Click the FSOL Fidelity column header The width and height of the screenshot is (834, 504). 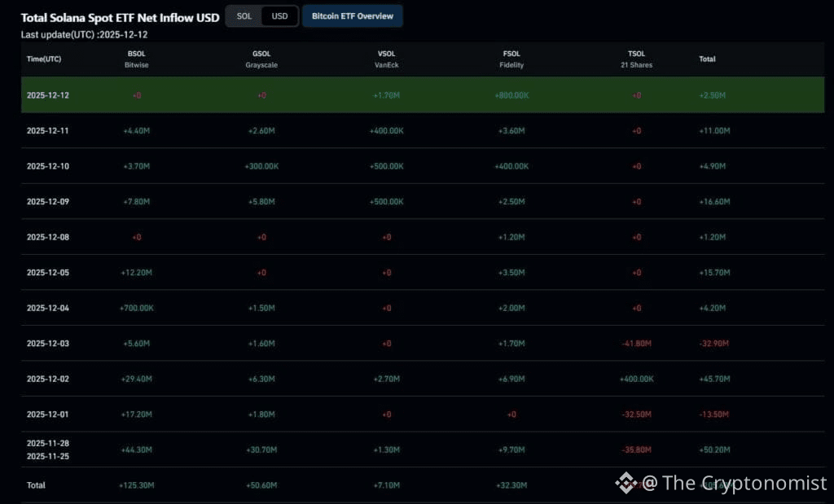click(x=511, y=59)
